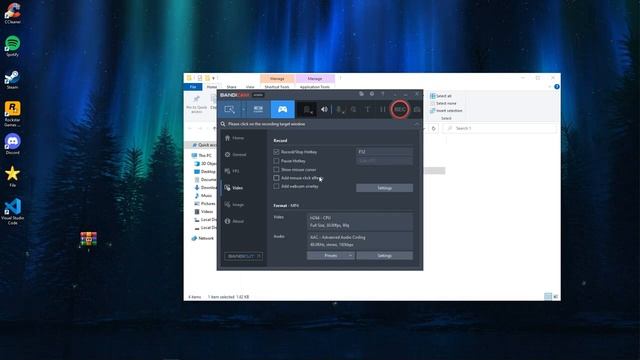Click the pause recording icon
This screenshot has width=640, height=360.
(x=382, y=109)
